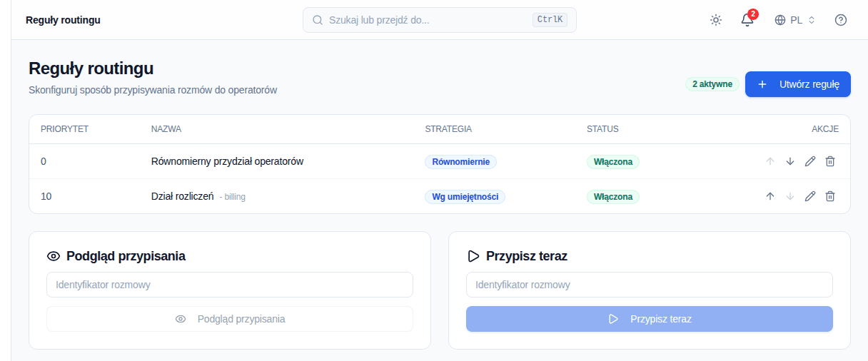Click the 'billing' tag text
The height and width of the screenshot is (361, 868).
tap(235, 197)
